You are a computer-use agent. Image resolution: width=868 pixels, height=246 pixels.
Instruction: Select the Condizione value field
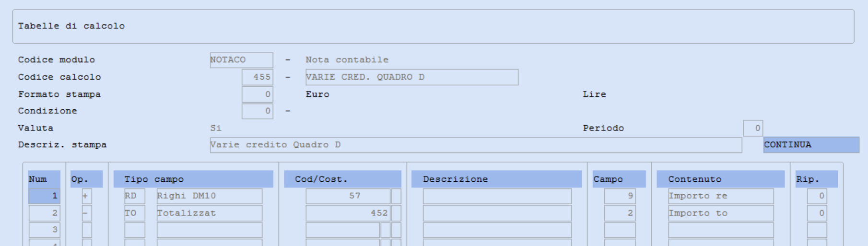tap(257, 111)
